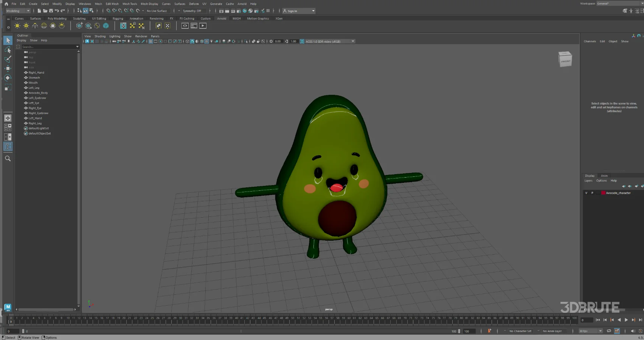Activate the Paint Selection tool

point(8,59)
